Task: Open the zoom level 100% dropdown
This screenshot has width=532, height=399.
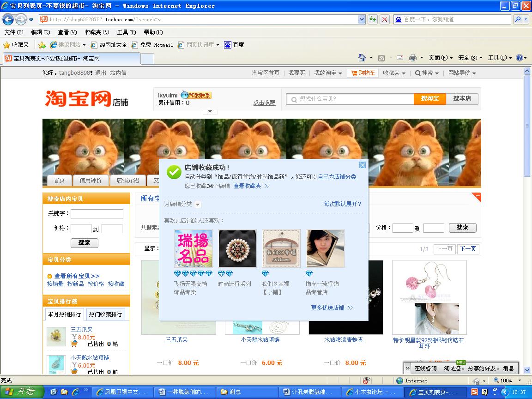Action: (x=520, y=381)
